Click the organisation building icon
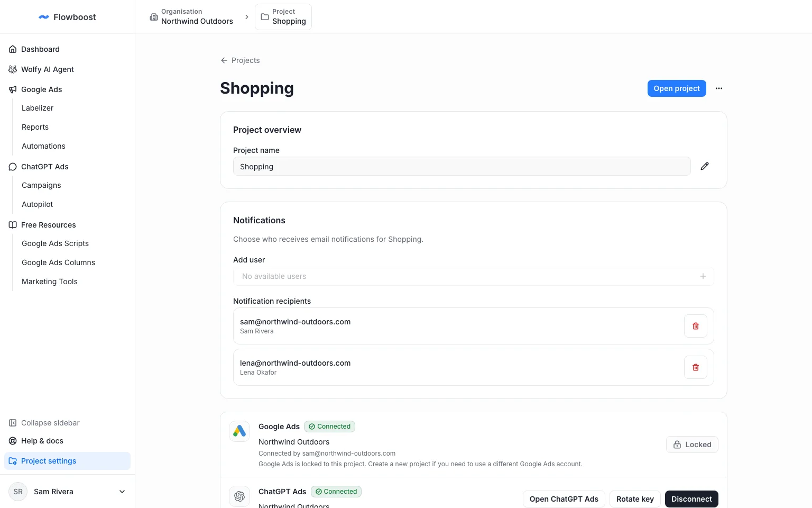 [x=154, y=17]
